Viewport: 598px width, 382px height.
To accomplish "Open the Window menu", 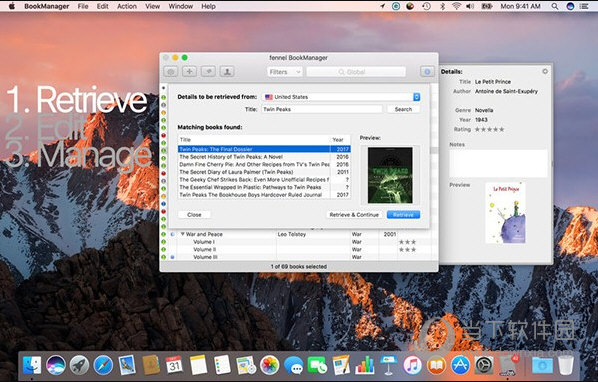I will [x=181, y=6].
